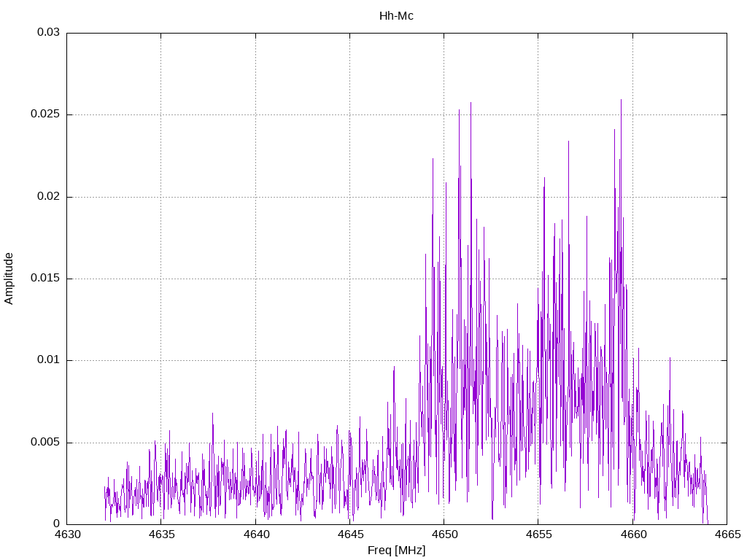Viewport: 747px width, 560px height.
Task: Click the x-axis tick label 4655
Action: point(539,534)
